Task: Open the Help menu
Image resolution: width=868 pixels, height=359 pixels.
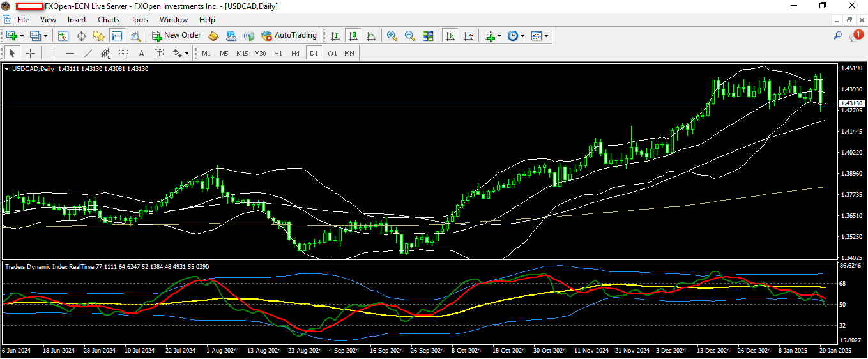Action: tap(208, 20)
